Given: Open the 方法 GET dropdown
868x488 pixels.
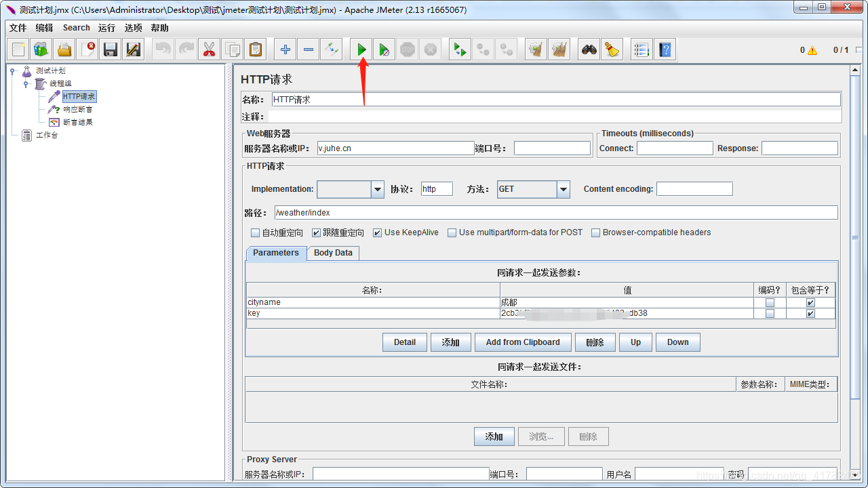Looking at the screenshot, I should pyautogui.click(x=564, y=190).
